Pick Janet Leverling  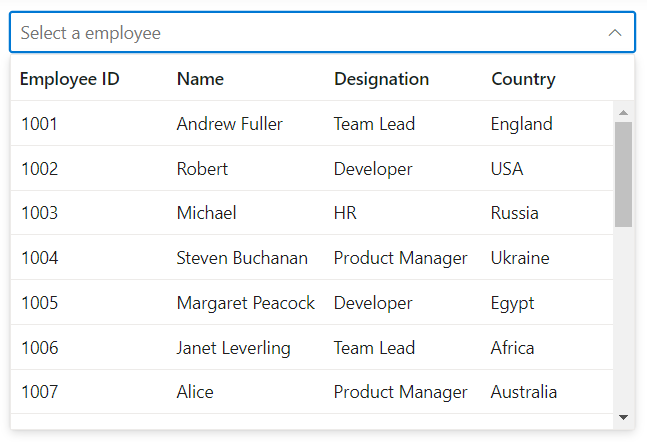point(234,348)
